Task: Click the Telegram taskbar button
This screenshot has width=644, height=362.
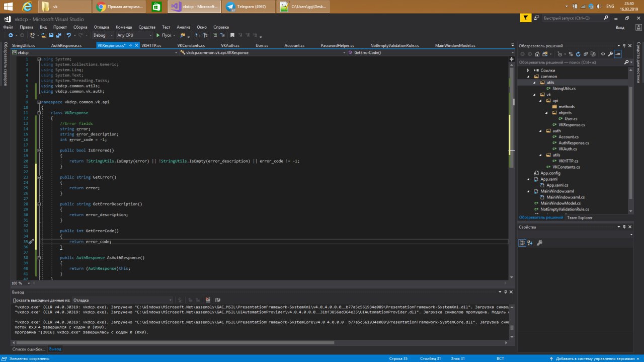Action: coord(249,7)
